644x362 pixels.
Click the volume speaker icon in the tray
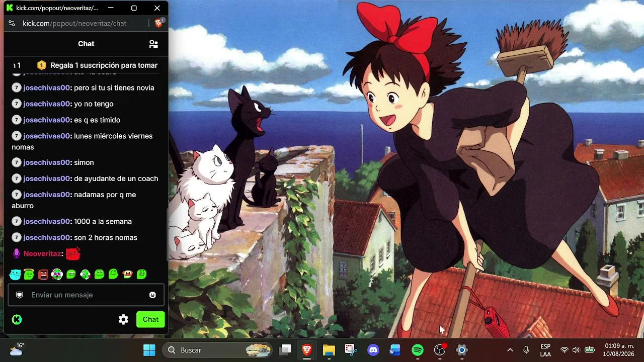pyautogui.click(x=576, y=350)
